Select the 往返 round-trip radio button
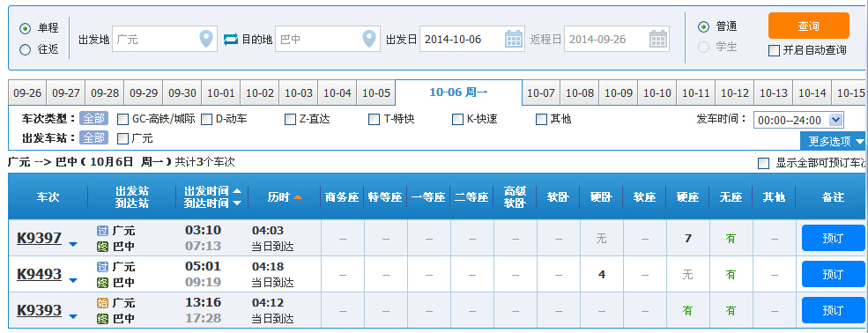The width and height of the screenshot is (868, 333). coord(25,50)
